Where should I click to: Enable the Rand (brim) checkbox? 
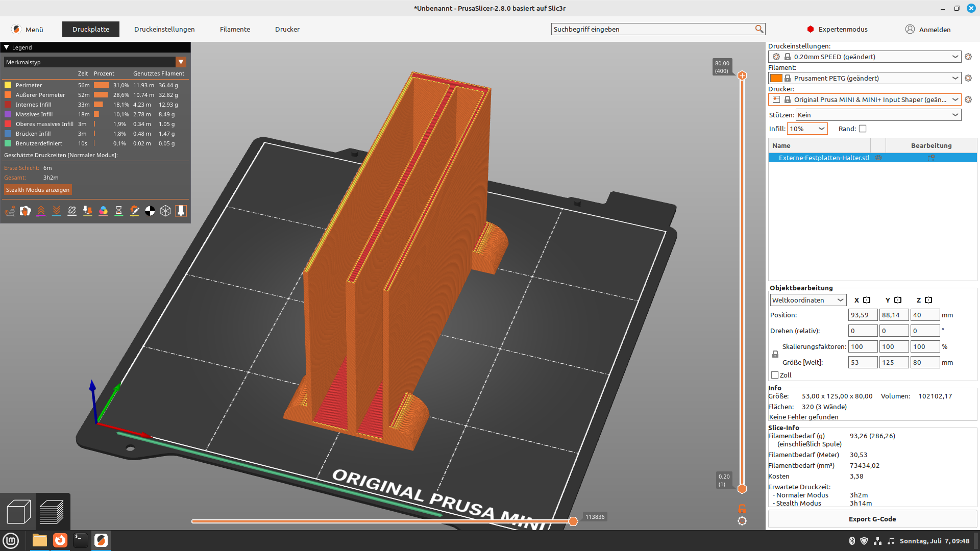click(863, 129)
